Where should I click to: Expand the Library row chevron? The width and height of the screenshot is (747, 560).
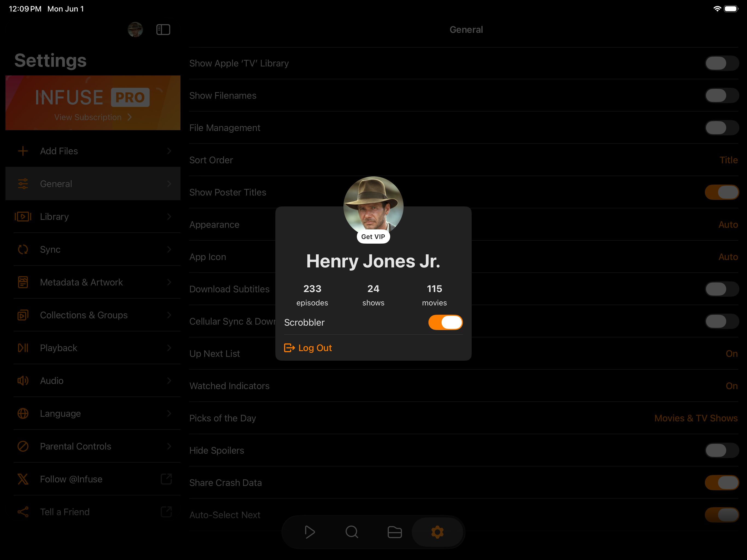coord(169,217)
